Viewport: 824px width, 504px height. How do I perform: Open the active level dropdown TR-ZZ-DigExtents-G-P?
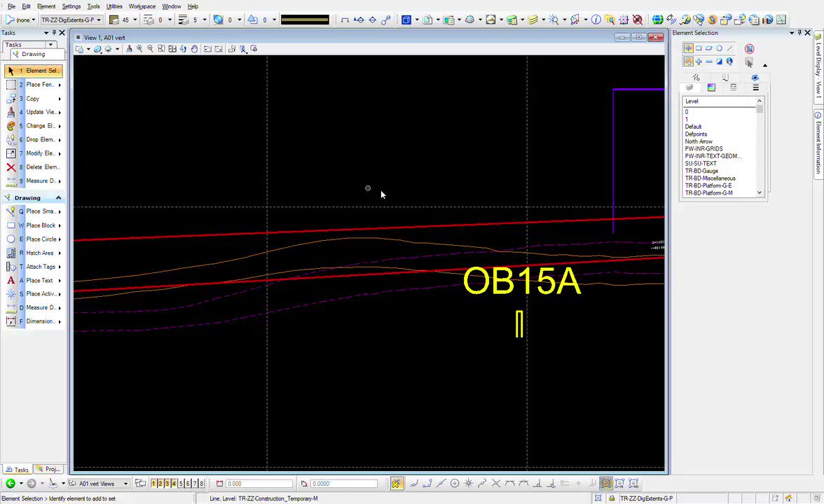coord(71,20)
